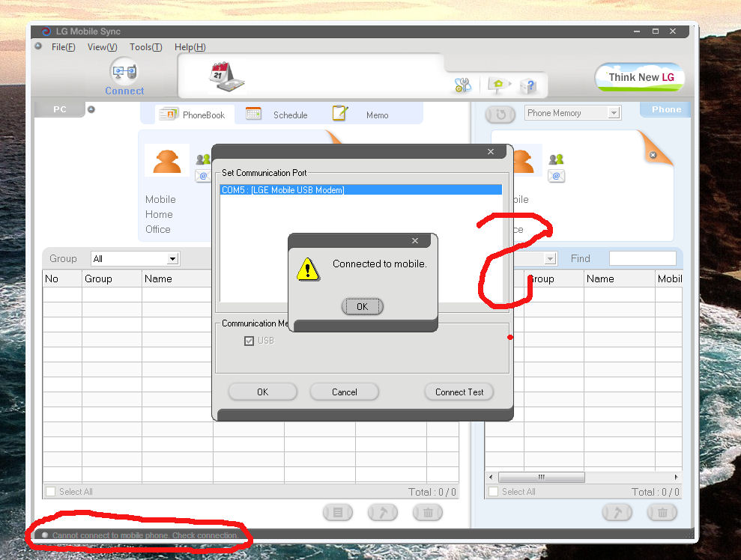Click the warning triangle icon in message box
This screenshot has height=560, width=741.
point(308,269)
